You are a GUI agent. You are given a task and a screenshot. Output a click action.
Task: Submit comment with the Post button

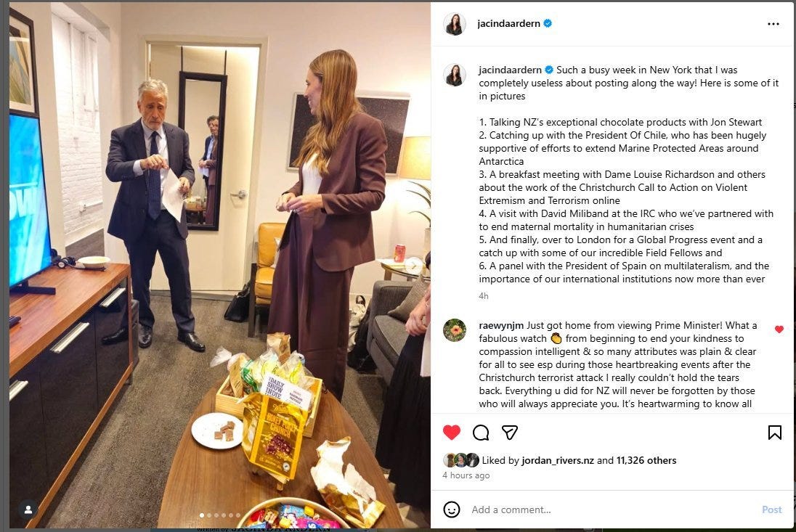(x=771, y=510)
